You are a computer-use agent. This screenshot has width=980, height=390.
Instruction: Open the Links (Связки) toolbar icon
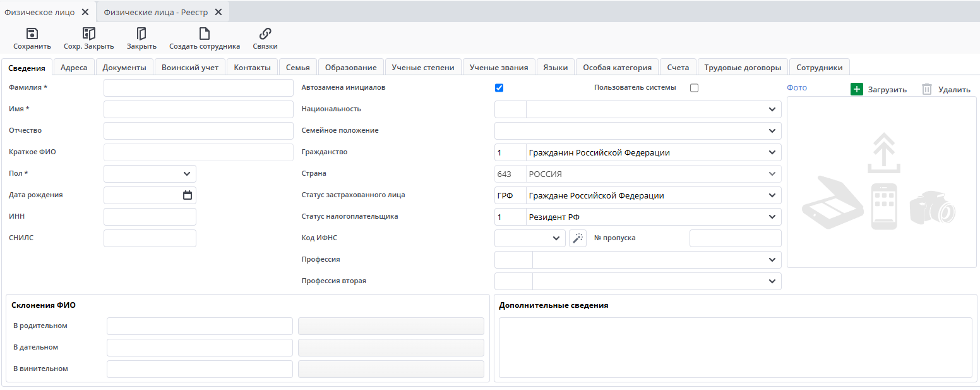tap(265, 34)
